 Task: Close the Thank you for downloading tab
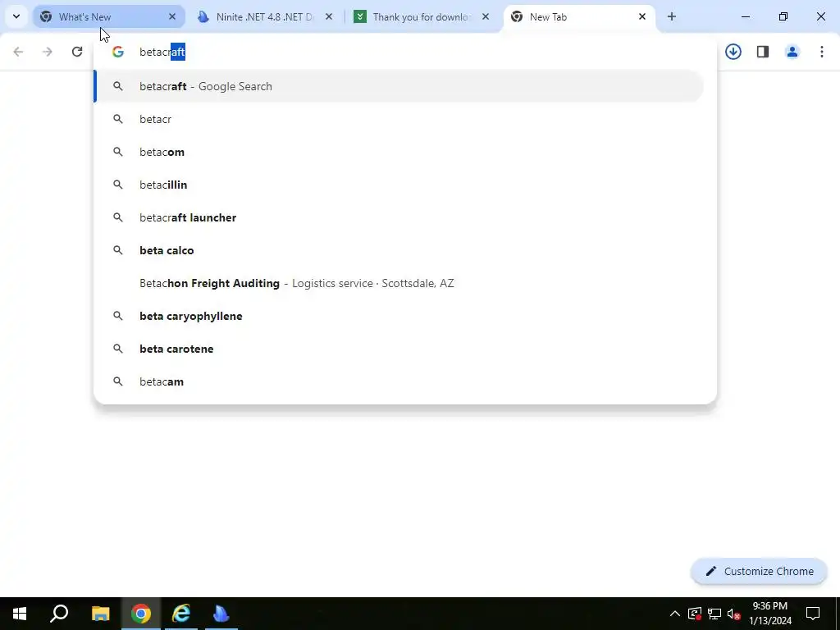[486, 16]
